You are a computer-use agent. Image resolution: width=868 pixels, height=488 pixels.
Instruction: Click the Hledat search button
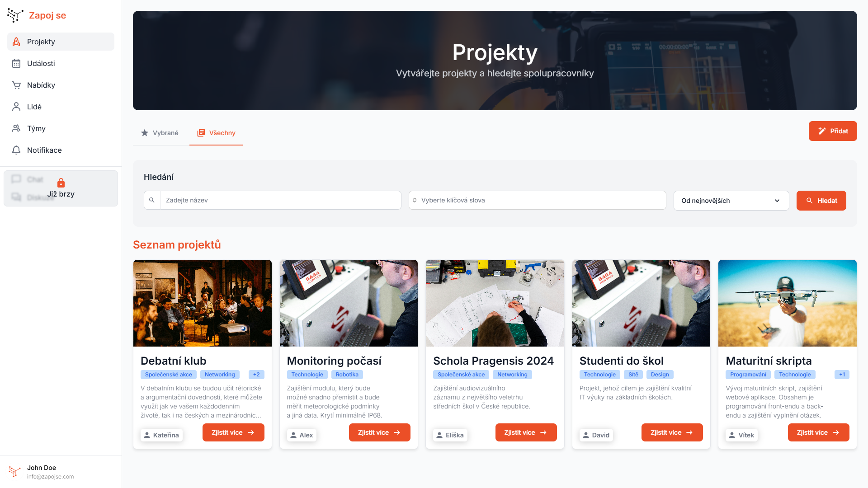click(821, 201)
